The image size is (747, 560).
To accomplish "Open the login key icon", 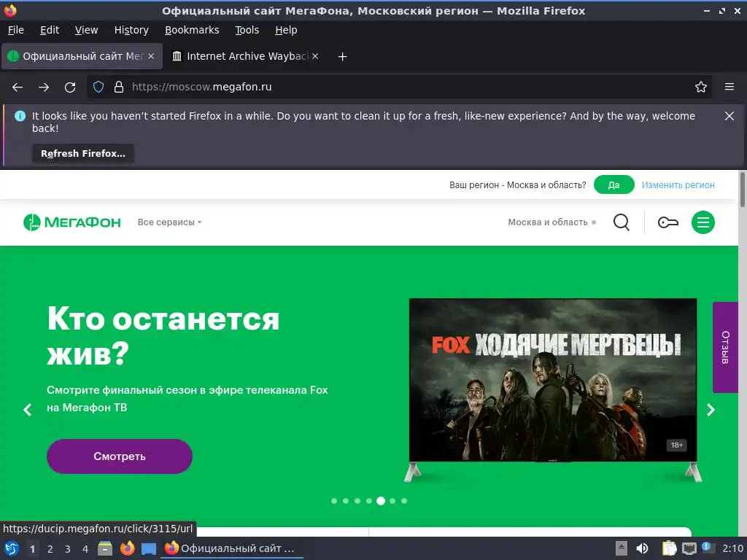I will [x=668, y=222].
